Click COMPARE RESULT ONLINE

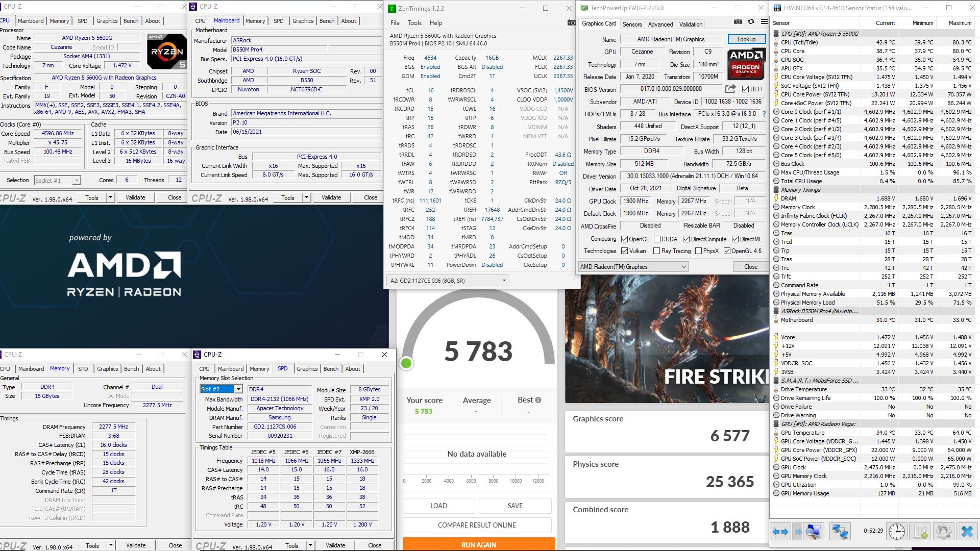(x=477, y=525)
